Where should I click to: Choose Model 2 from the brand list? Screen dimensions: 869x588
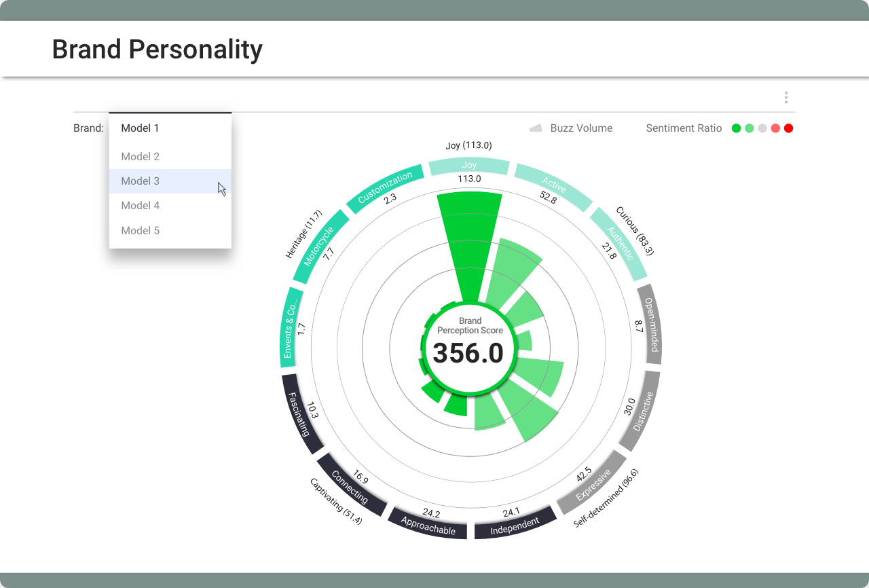[x=141, y=156]
